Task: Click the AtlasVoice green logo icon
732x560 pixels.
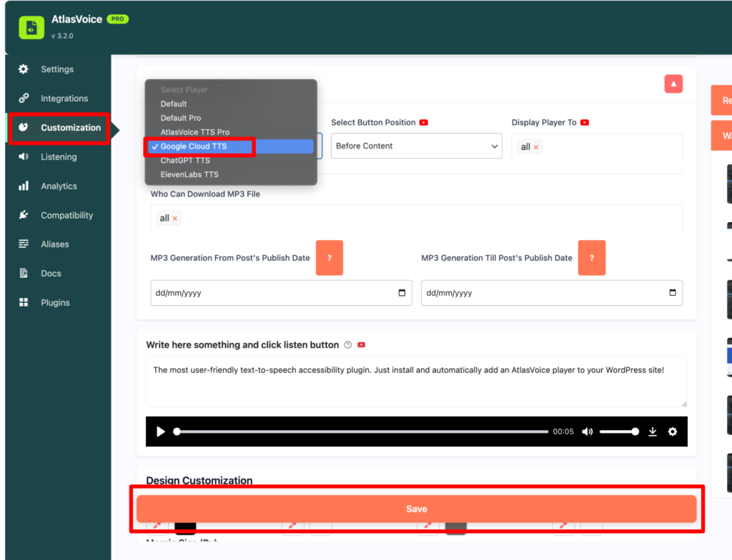Action: (31, 27)
